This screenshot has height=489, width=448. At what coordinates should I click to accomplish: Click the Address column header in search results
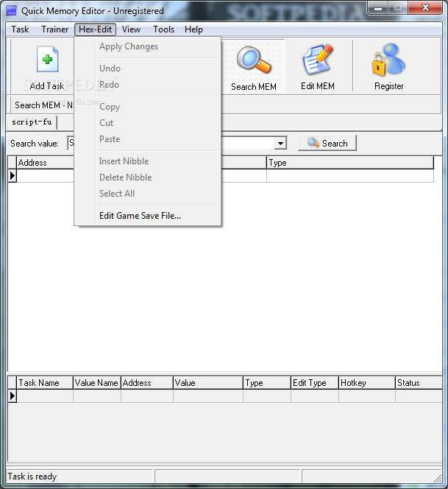click(45, 163)
